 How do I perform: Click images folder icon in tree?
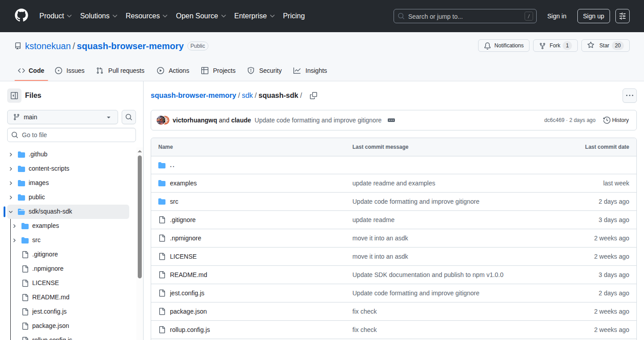coord(21,183)
